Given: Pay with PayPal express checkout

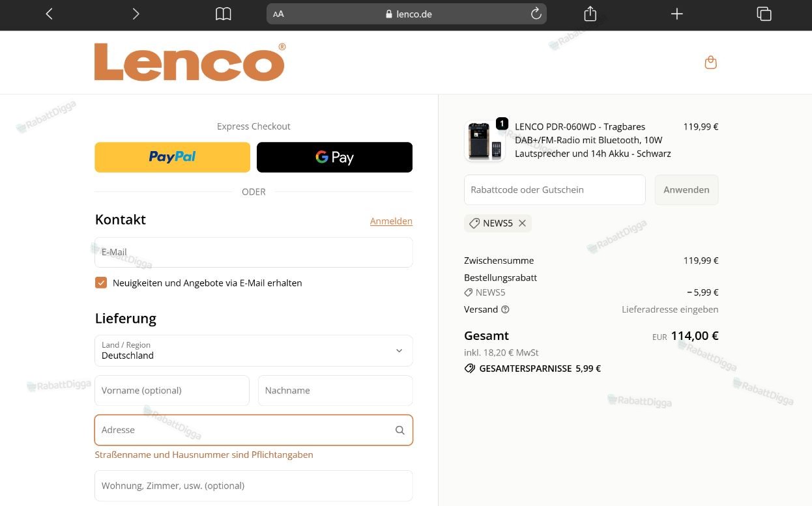Looking at the screenshot, I should click(172, 157).
